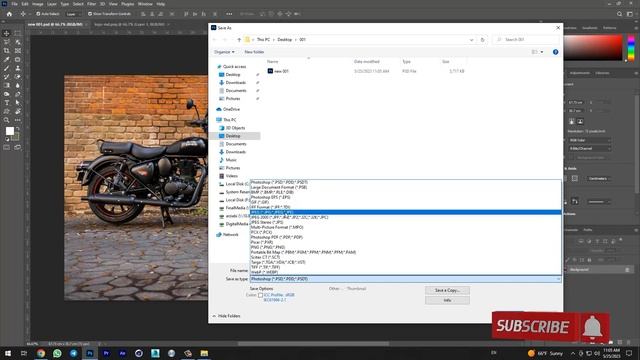Select the Frame tool

click(18, 51)
